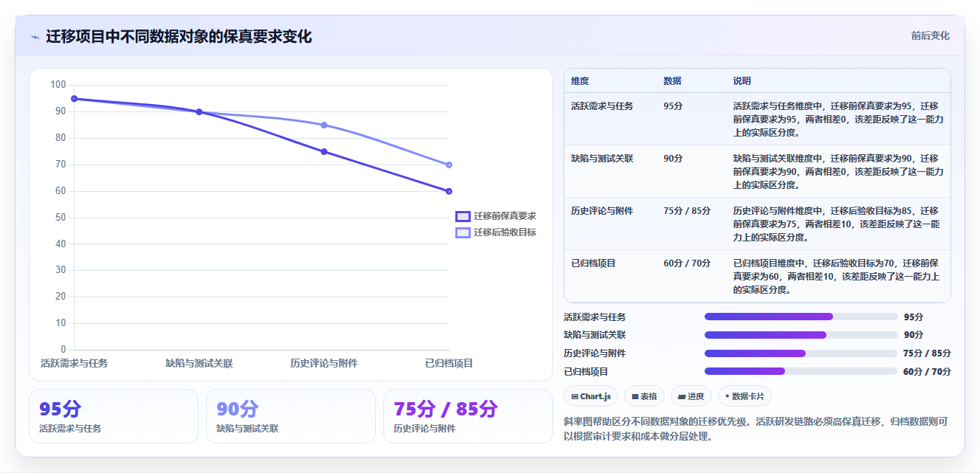Click the 60分 / 70分 value beside the progress bar
Screen dimensions: 980x473
click(927, 371)
